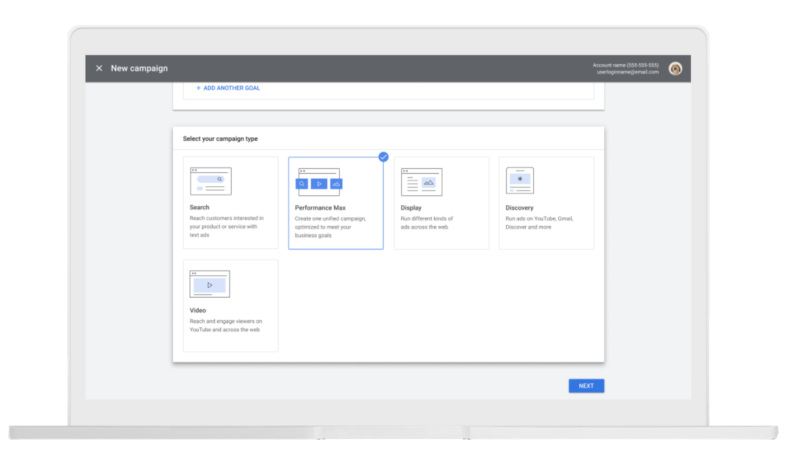The height and width of the screenshot is (470, 801).
Task: Choose the Video campaign title
Action: (198, 311)
